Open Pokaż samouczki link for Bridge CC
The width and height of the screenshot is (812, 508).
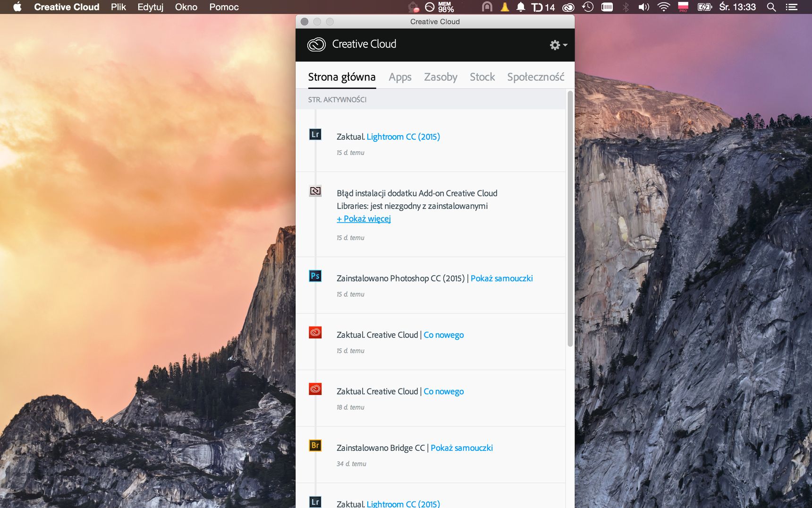(x=461, y=448)
